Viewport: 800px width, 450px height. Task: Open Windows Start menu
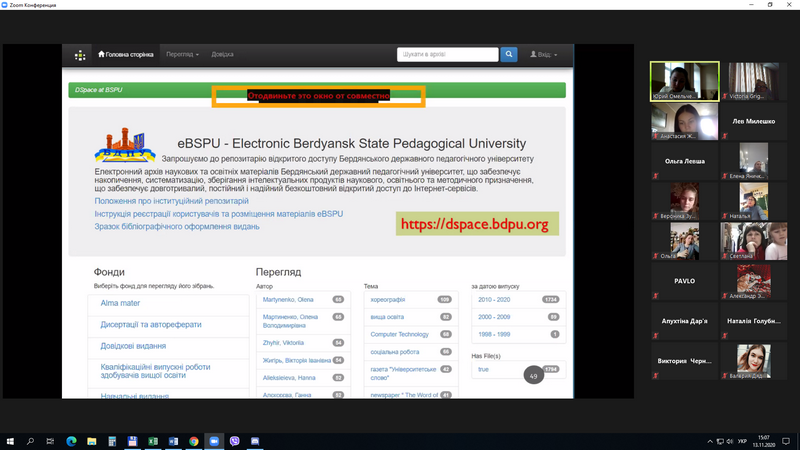[x=10, y=441]
